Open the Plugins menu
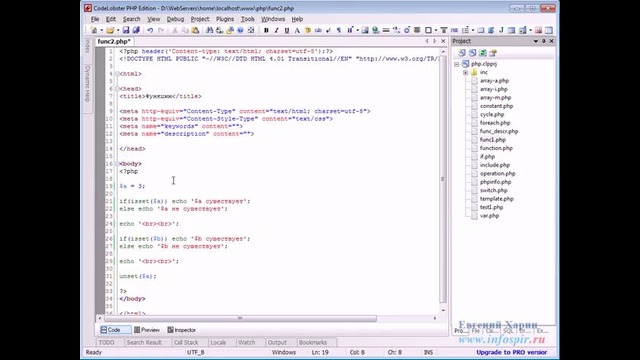This screenshot has width=640, height=360. pyautogui.click(x=225, y=19)
